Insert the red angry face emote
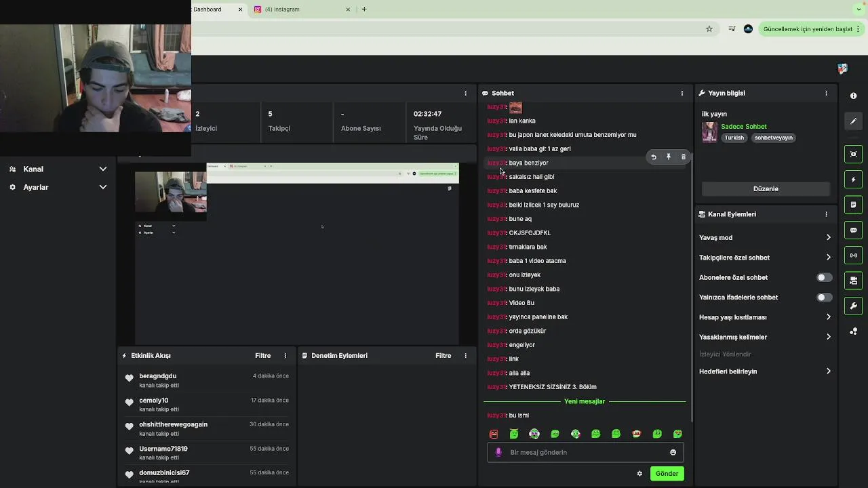The height and width of the screenshot is (488, 868). (494, 434)
